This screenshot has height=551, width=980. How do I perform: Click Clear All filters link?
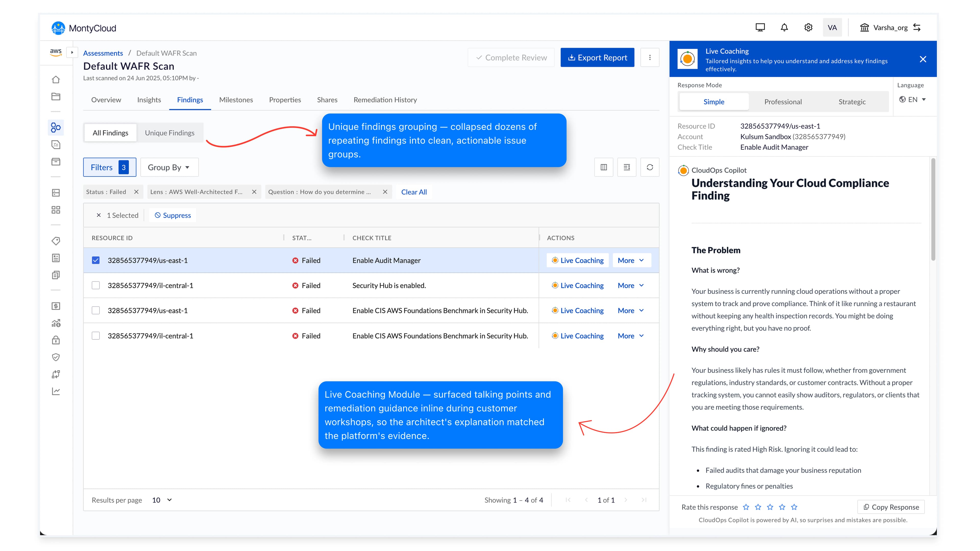coord(414,192)
